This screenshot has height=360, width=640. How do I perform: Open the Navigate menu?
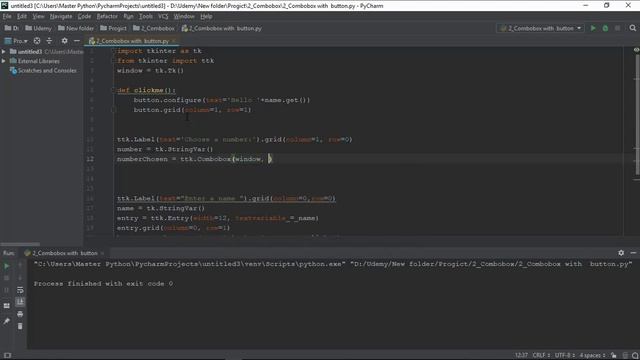click(61, 16)
